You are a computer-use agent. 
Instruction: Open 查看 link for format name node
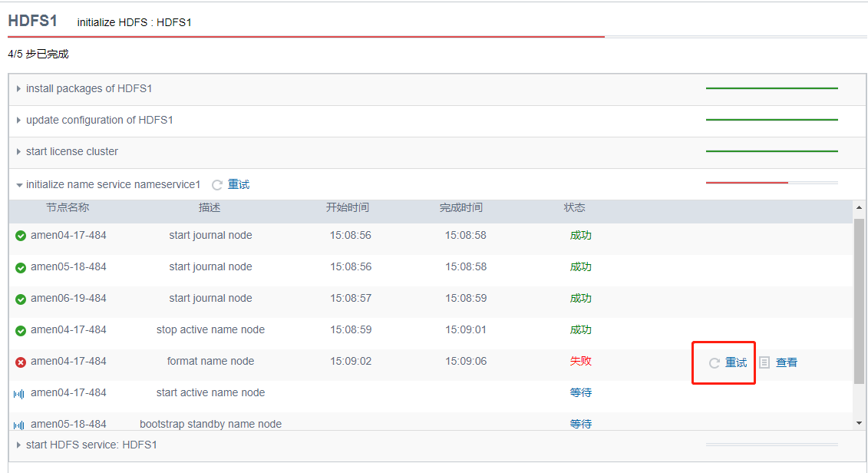coord(786,362)
